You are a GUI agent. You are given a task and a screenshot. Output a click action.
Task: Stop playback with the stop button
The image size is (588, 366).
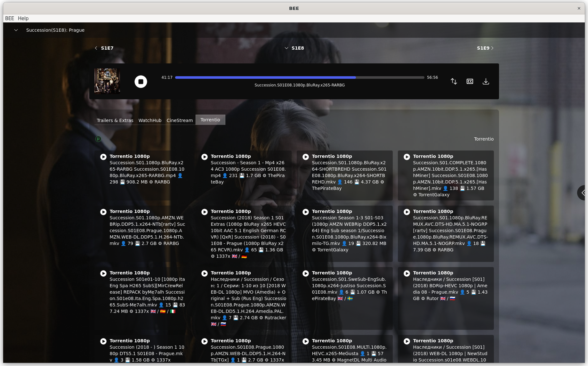pyautogui.click(x=141, y=82)
